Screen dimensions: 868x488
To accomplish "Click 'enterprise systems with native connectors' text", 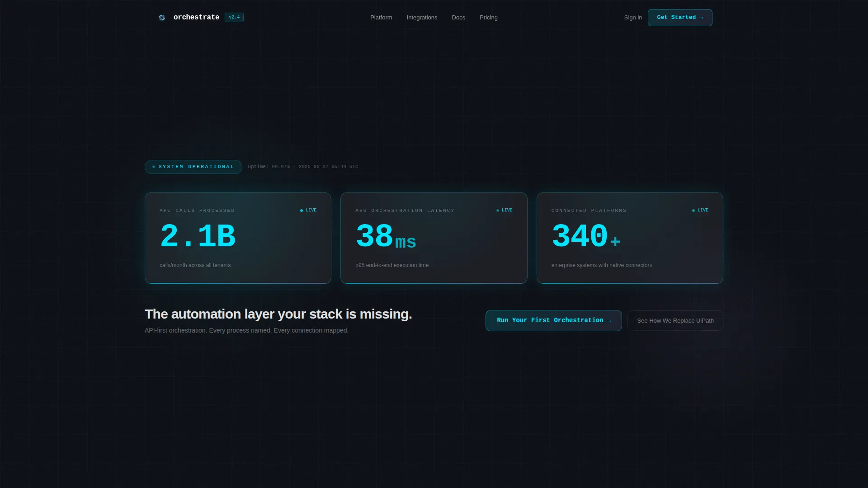I will pos(602,265).
